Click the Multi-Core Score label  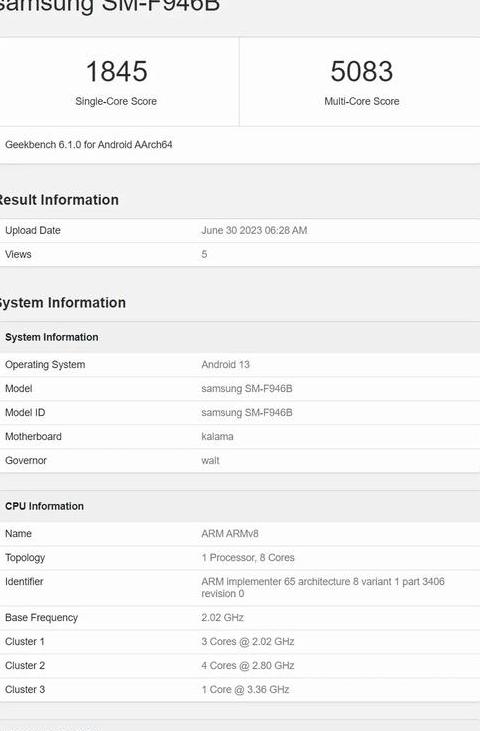coord(362,101)
